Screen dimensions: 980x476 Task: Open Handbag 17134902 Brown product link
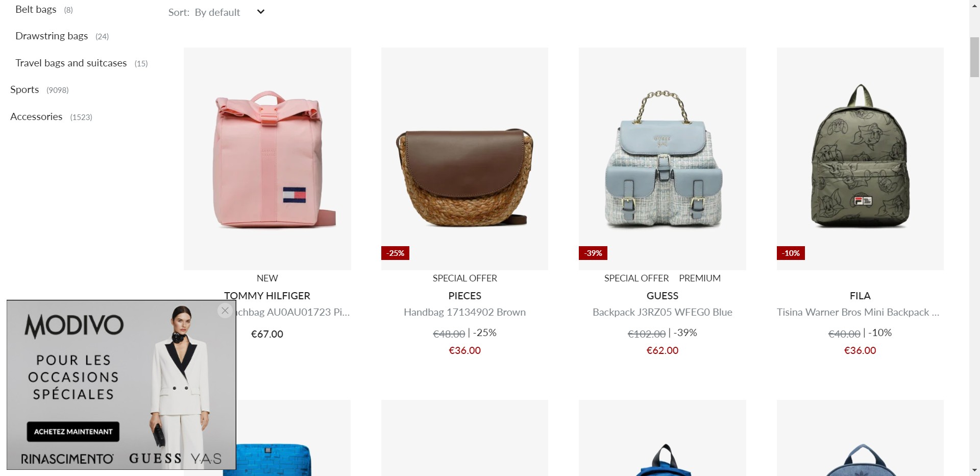(464, 312)
